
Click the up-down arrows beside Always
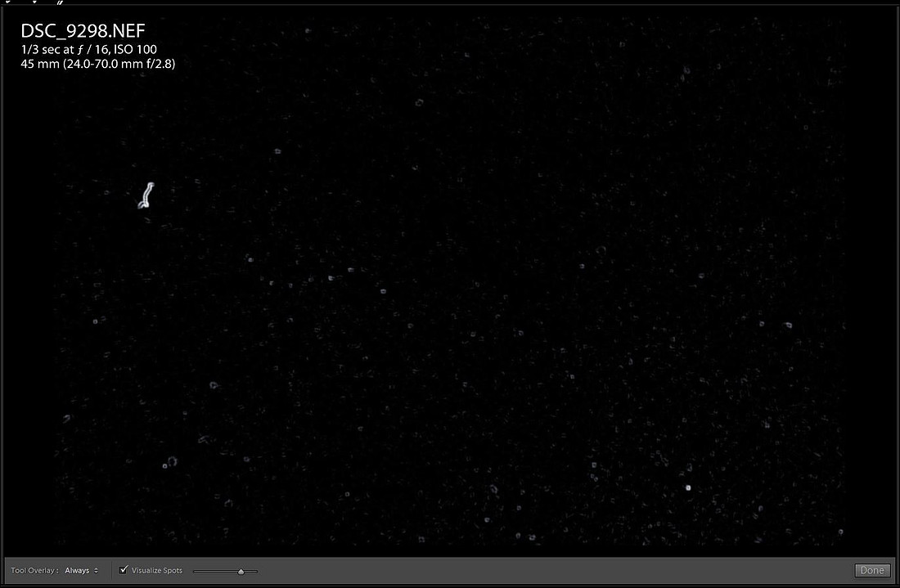pos(96,570)
